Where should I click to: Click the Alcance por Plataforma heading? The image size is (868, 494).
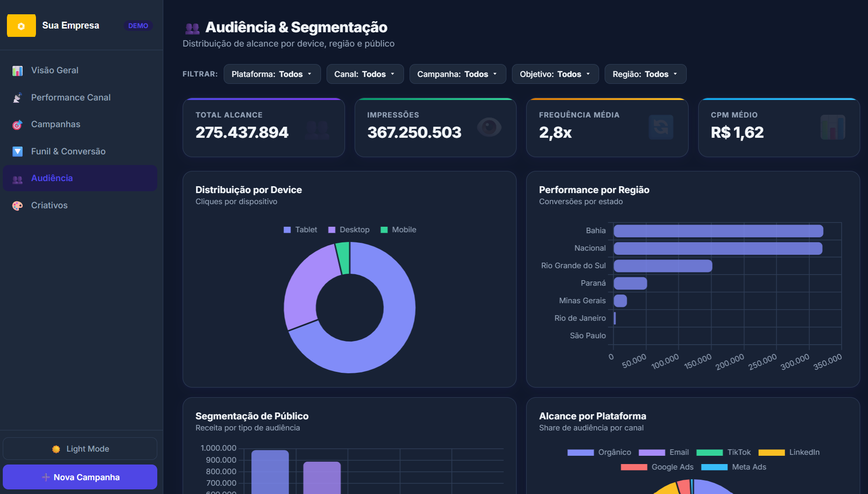point(592,416)
